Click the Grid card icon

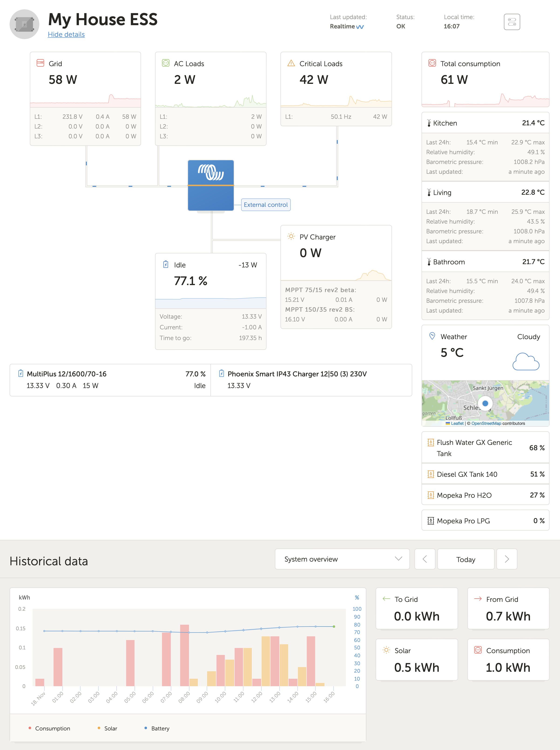(x=41, y=63)
